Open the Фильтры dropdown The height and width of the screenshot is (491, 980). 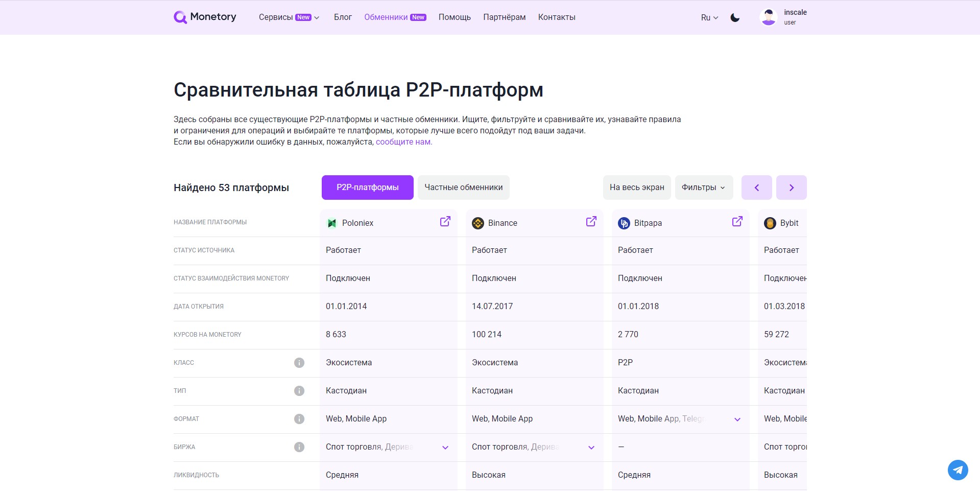704,188
